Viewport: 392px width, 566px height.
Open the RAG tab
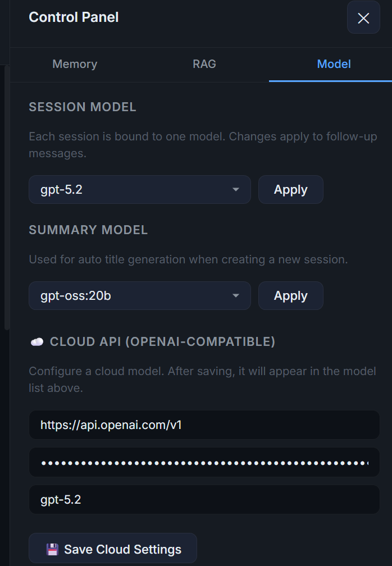point(204,64)
